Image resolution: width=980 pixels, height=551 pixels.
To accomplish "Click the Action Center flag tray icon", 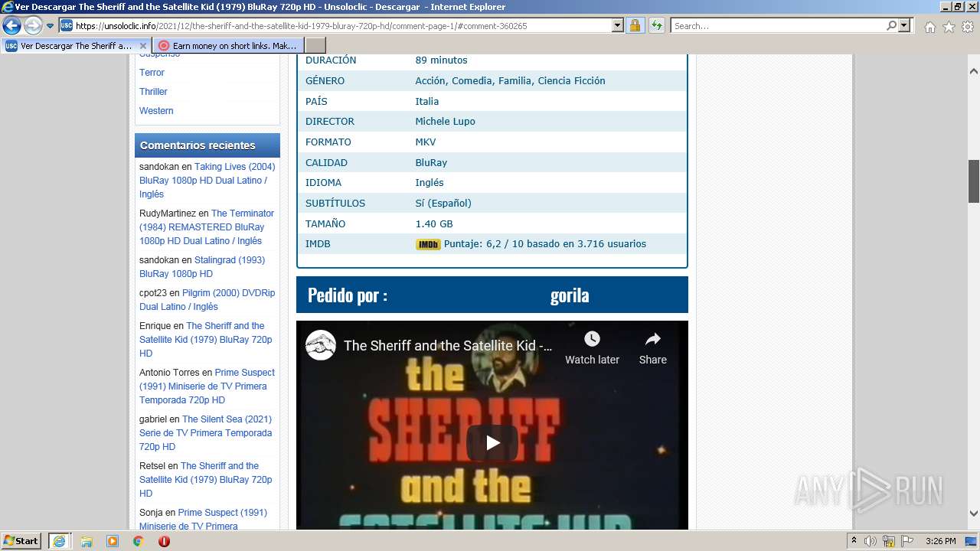I will [x=907, y=541].
